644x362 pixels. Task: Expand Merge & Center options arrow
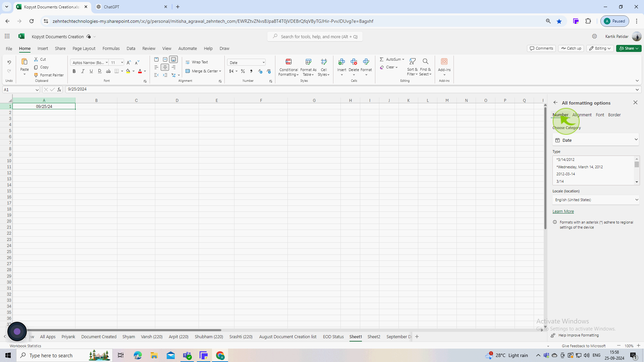tap(220, 71)
